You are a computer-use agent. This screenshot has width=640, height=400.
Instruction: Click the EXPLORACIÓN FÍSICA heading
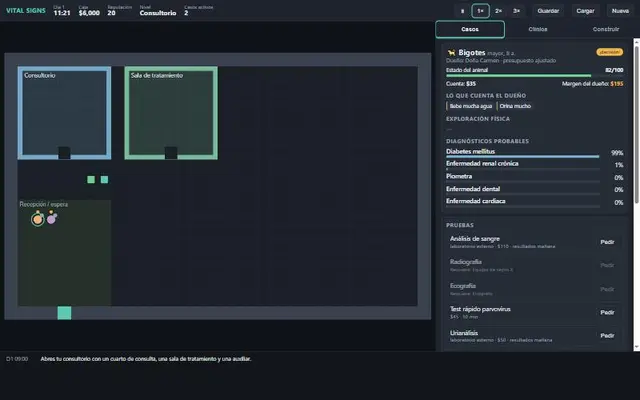[478, 119]
